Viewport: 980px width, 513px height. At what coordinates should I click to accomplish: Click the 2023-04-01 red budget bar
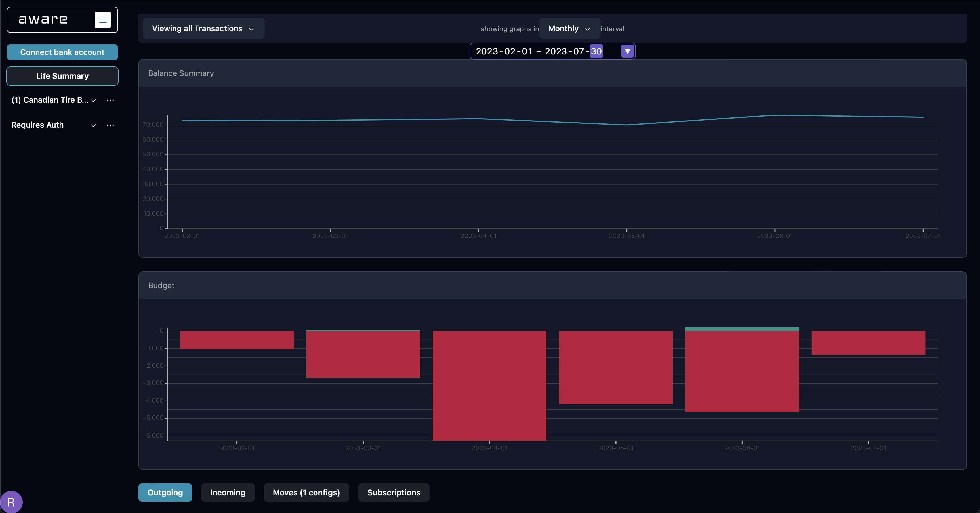(489, 385)
